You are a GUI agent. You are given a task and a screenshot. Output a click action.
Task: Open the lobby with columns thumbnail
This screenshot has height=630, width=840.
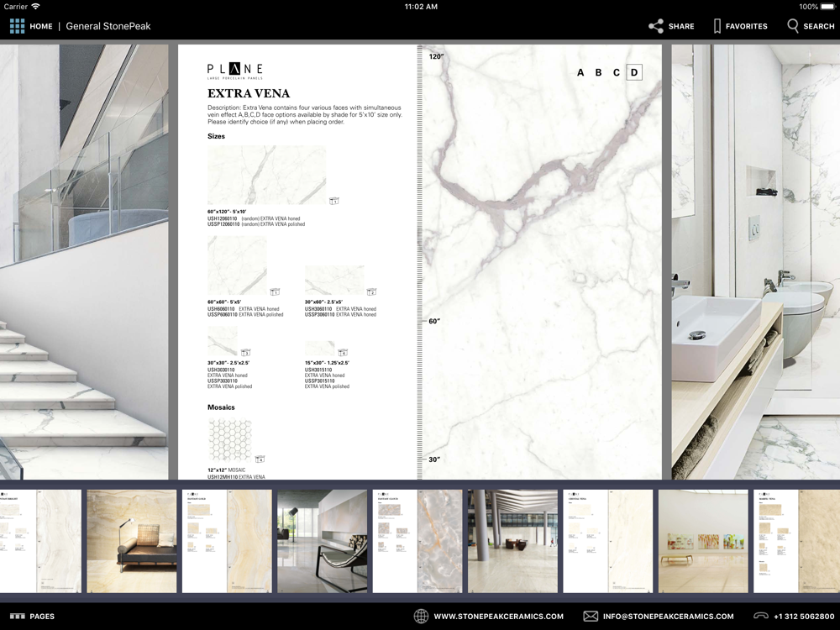click(x=512, y=541)
